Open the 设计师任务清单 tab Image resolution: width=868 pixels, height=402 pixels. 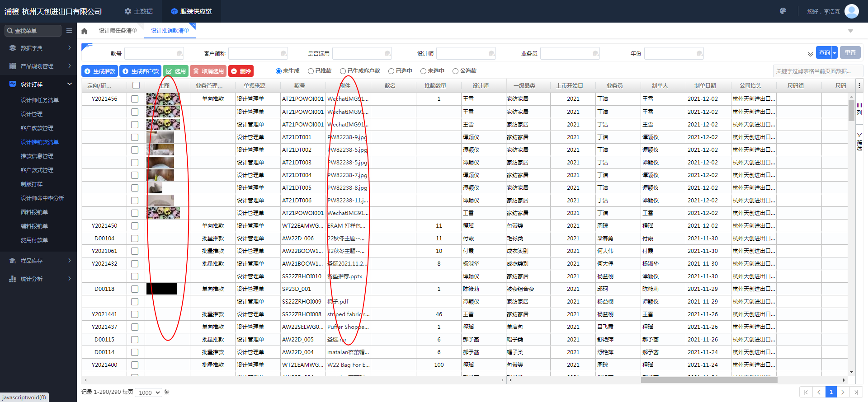tap(118, 31)
